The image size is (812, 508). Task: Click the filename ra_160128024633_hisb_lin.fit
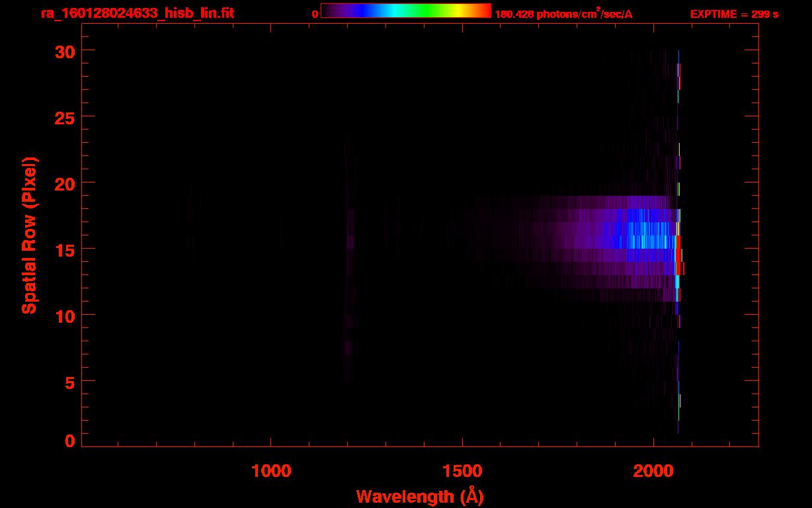tap(137, 13)
